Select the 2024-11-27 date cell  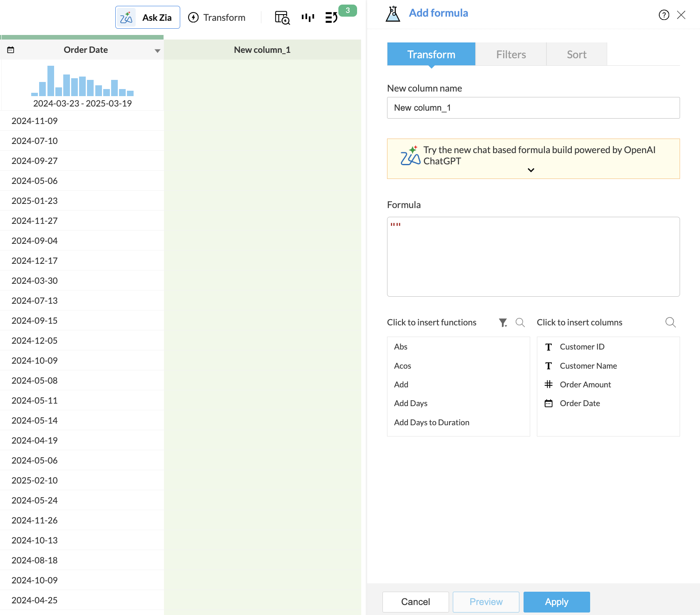pos(82,221)
